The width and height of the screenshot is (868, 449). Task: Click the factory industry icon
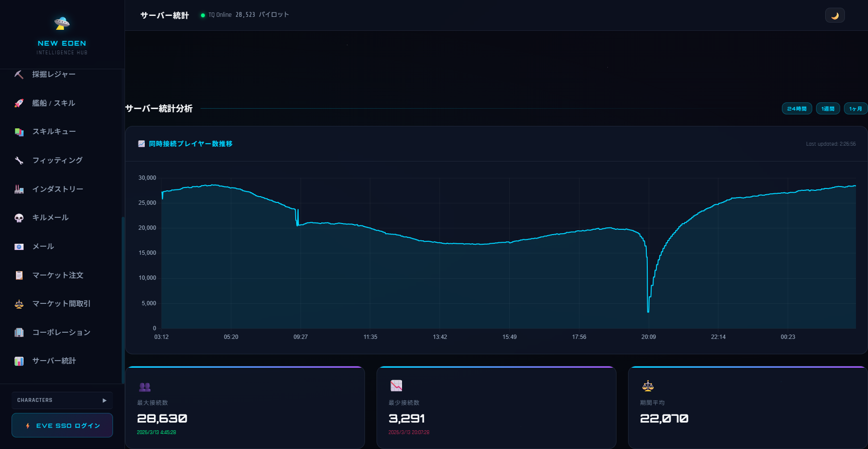tap(19, 189)
